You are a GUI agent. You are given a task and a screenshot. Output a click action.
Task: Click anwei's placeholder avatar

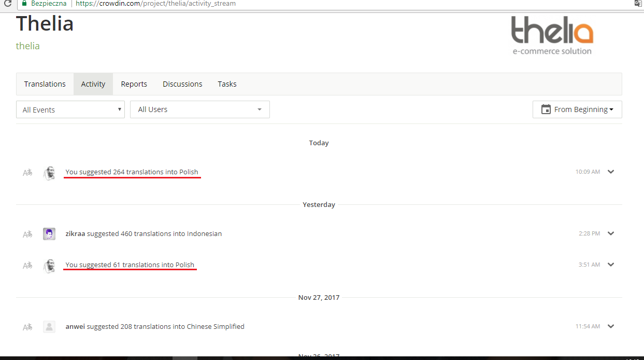point(49,327)
